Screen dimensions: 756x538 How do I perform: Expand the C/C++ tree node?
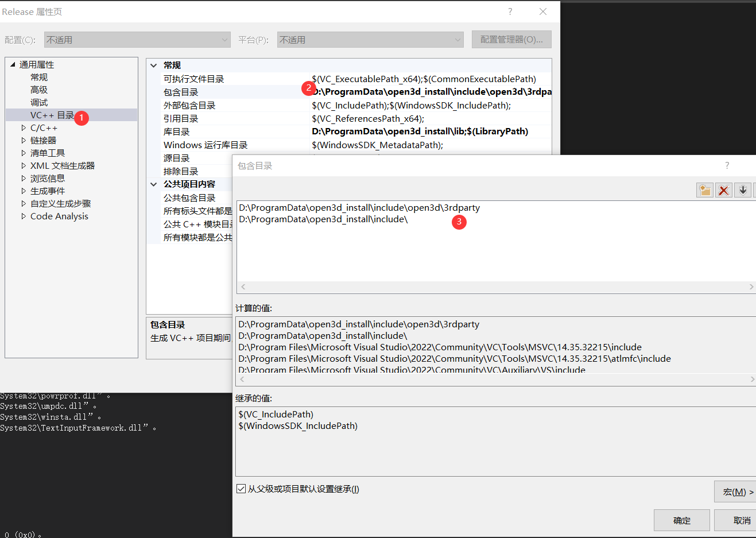click(23, 127)
